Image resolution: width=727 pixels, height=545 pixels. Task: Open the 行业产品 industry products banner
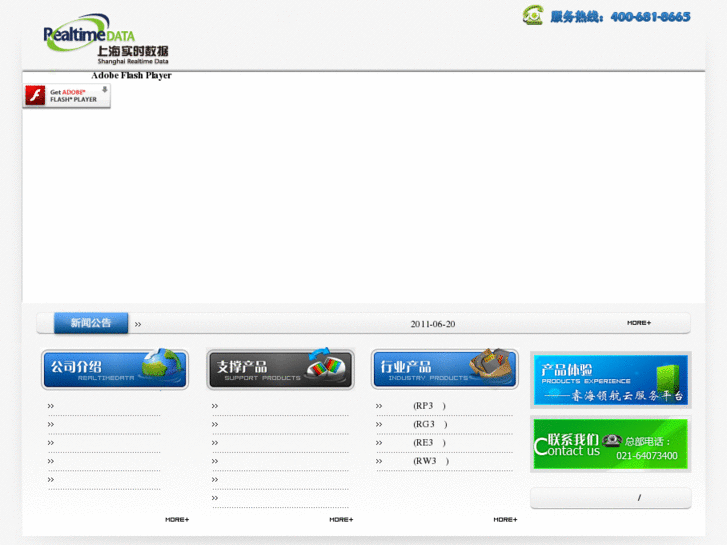point(445,370)
